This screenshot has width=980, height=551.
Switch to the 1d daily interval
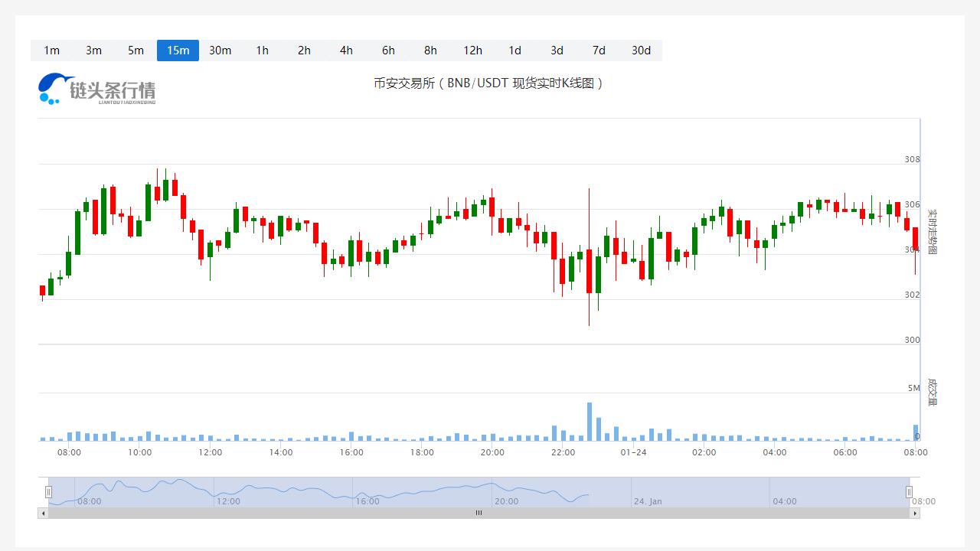click(x=514, y=51)
